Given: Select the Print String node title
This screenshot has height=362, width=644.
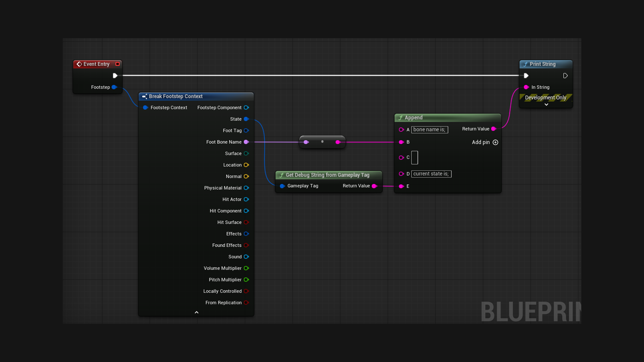Looking at the screenshot, I should point(542,64).
